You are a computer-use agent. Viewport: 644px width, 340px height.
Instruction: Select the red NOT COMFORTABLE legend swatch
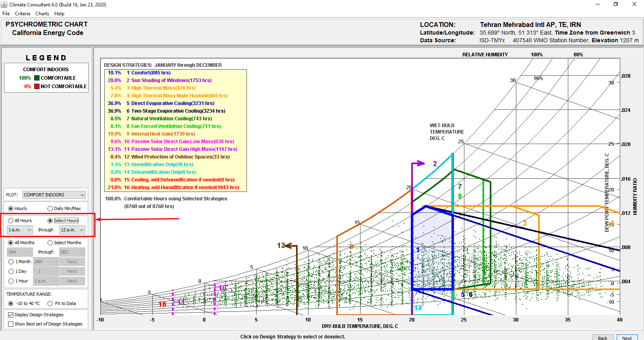point(37,86)
